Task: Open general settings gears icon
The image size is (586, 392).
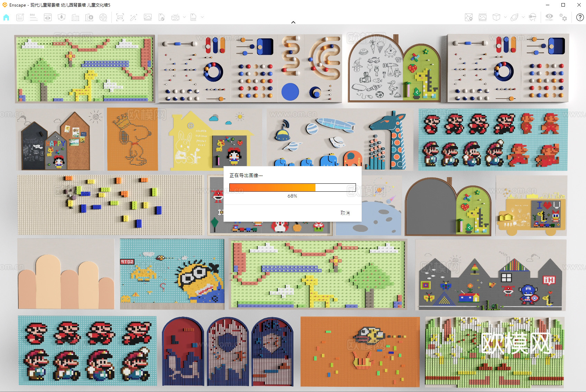Action: click(563, 17)
